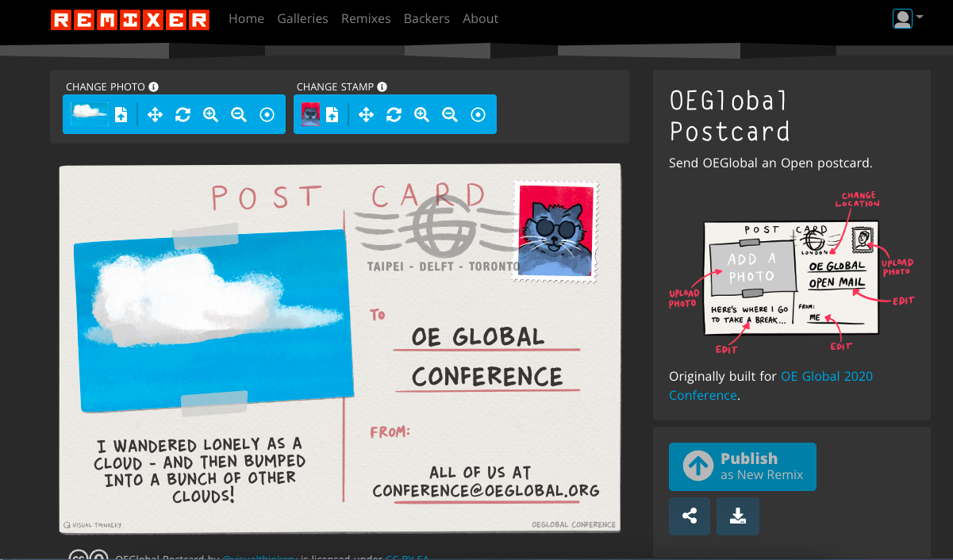
Task: Select the photo move tool
Action: 155,115
